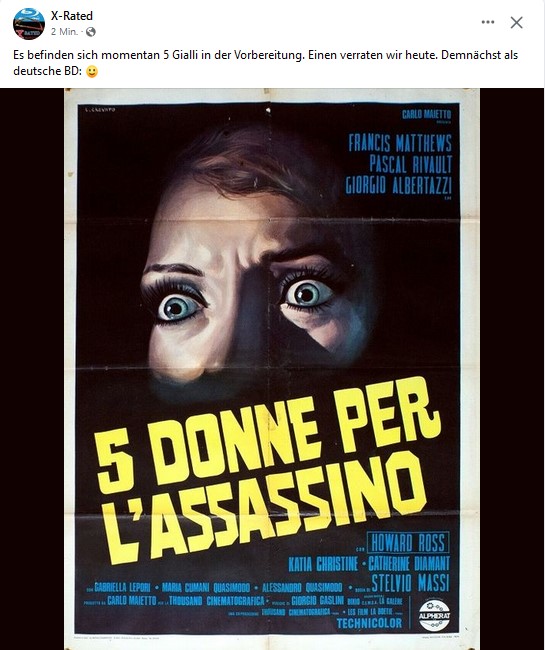Click the Technicolor text on the poster
The width and height of the screenshot is (545, 650).
[369, 623]
